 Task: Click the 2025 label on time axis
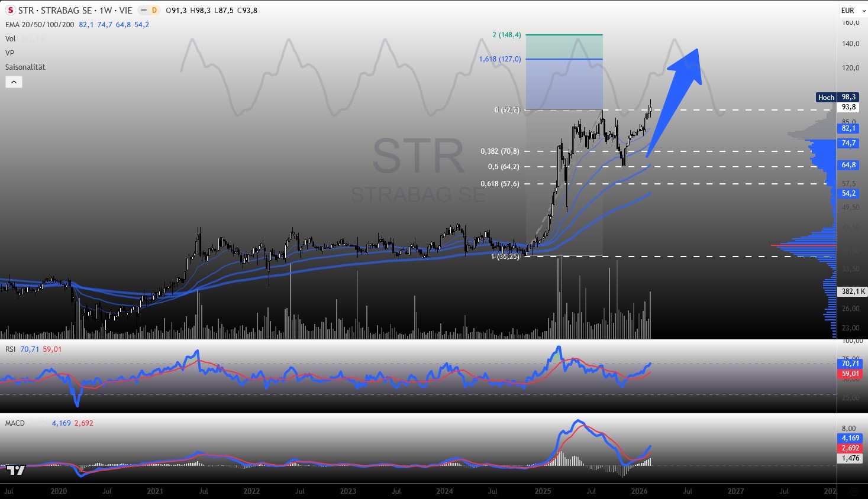coord(543,491)
